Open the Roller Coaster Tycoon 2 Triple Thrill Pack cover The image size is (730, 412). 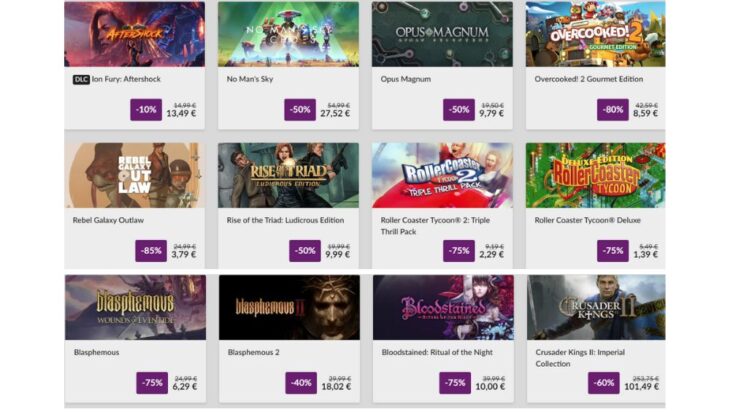click(x=442, y=175)
